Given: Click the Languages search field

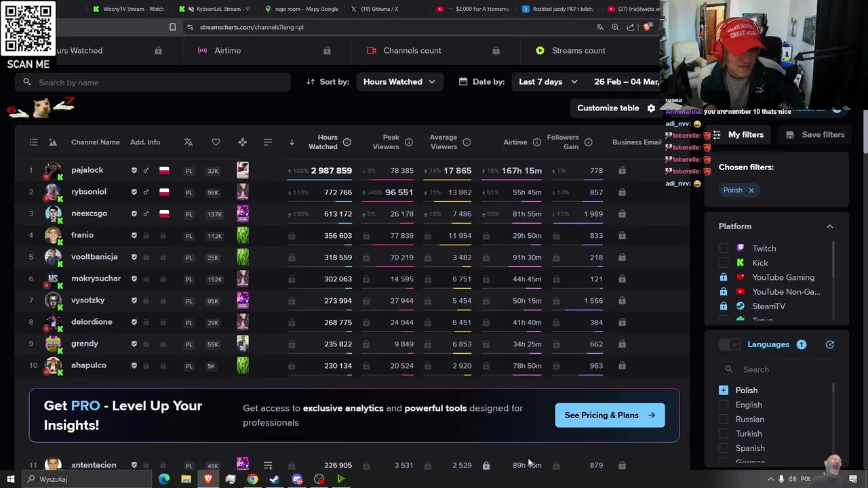Looking at the screenshot, I should point(776,369).
